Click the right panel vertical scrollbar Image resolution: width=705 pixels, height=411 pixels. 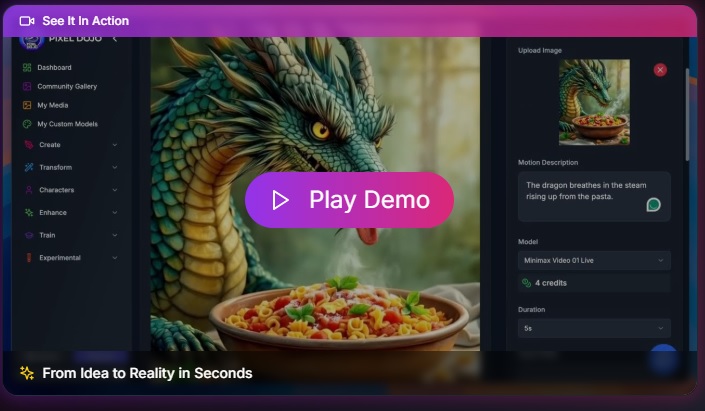687,110
